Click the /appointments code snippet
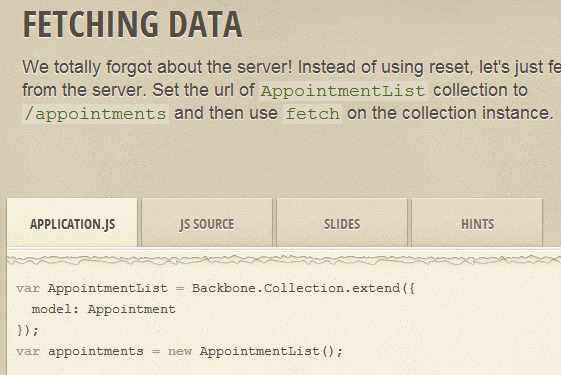Image resolution: width=561 pixels, height=375 pixels. coord(96,114)
